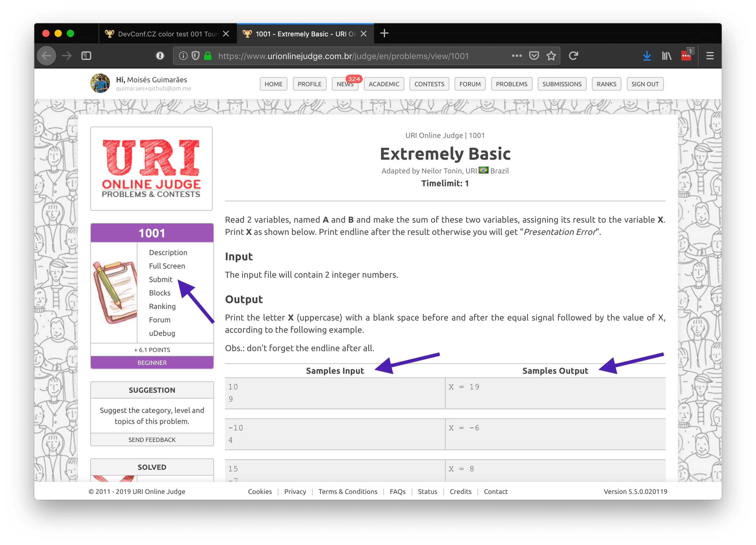Open the PROFILE navigation button

(309, 84)
